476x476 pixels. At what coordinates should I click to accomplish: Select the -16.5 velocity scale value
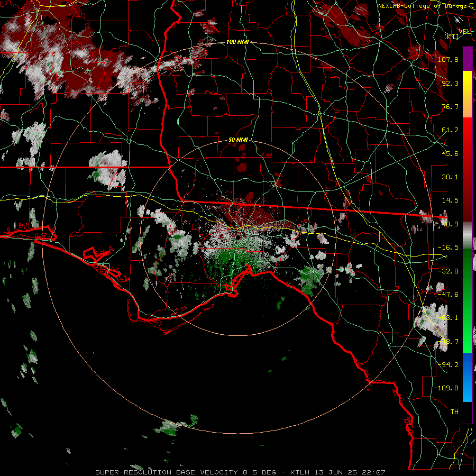(x=448, y=248)
